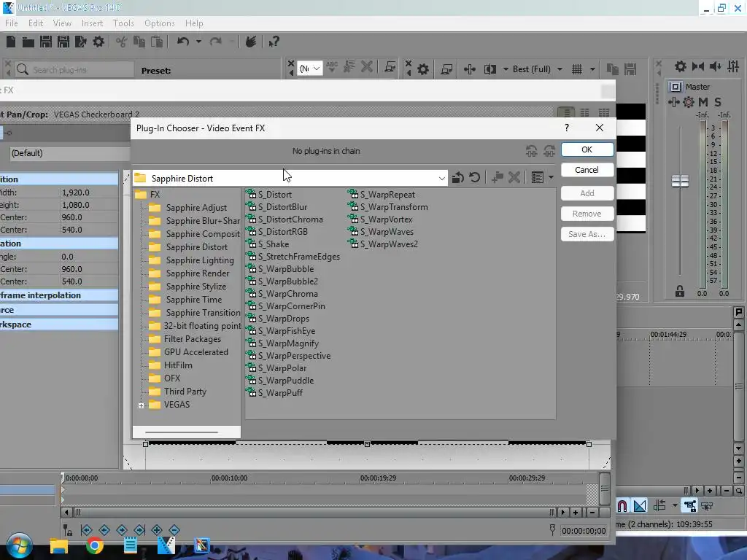
Task: Click the delete X icon in Plug-In Chooser toolbar
Action: (514, 178)
